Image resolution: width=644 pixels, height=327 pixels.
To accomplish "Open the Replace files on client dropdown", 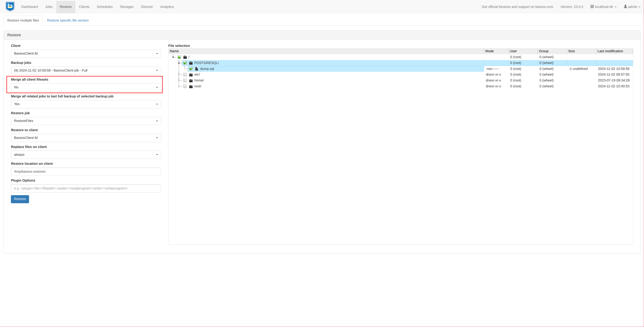I will coord(86,155).
